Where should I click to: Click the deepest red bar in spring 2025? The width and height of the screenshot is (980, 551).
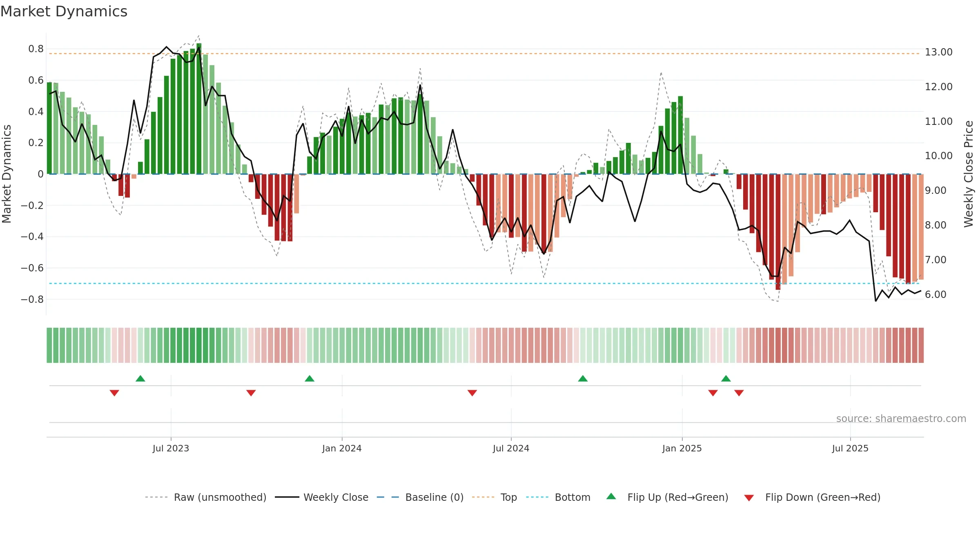pos(778,232)
